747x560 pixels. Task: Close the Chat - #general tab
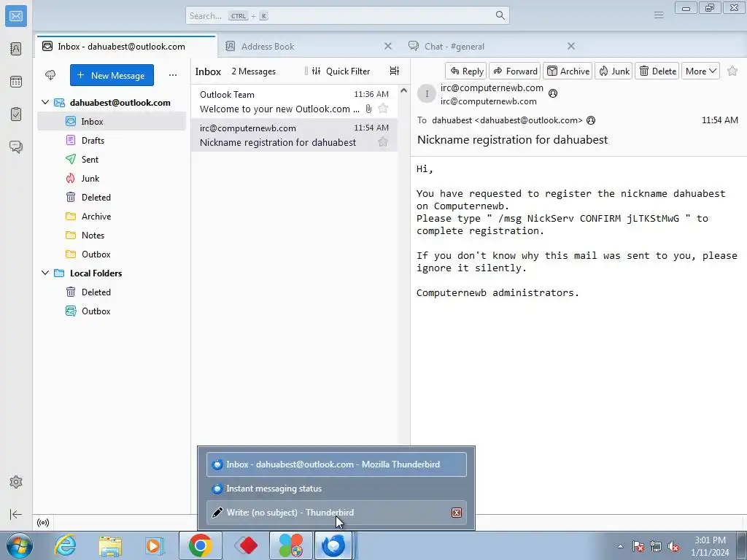point(571,46)
